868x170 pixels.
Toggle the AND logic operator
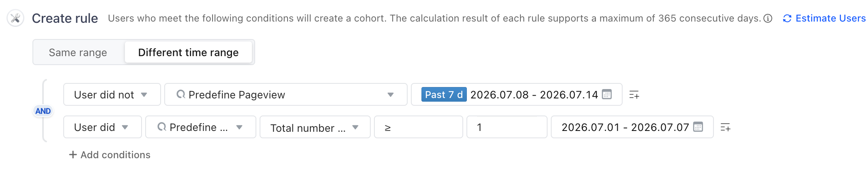[x=43, y=111]
